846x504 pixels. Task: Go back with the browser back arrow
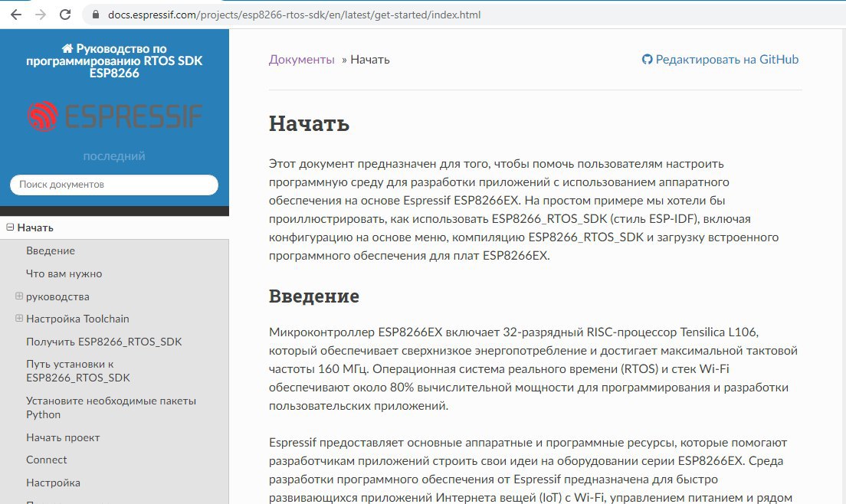[x=16, y=15]
